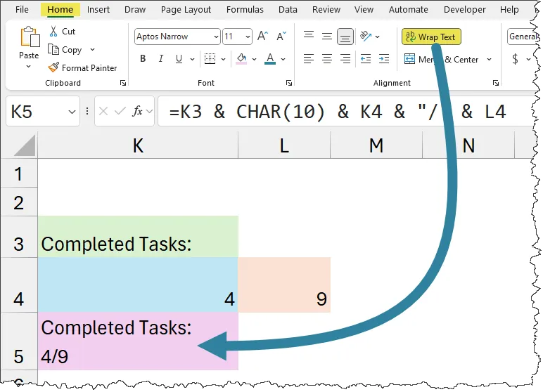543x392 pixels.
Task: Click the Orientation text rotation icon
Action: [x=366, y=36]
